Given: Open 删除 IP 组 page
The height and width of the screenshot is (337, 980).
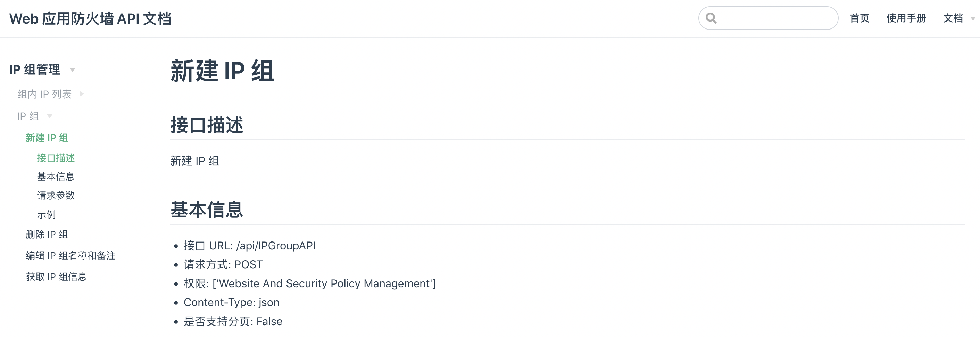Looking at the screenshot, I should [x=47, y=234].
